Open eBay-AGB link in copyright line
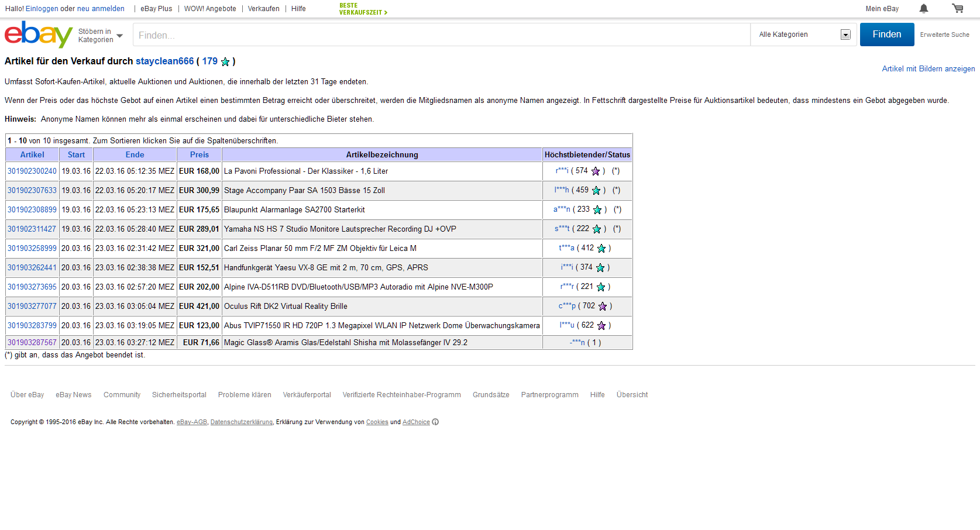980x530 pixels. click(x=192, y=422)
